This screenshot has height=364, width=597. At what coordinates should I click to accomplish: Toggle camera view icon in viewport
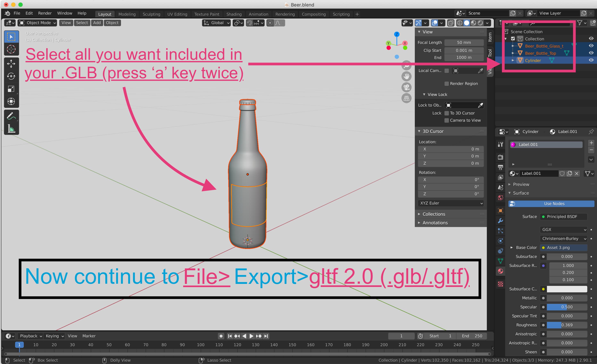coord(406,87)
